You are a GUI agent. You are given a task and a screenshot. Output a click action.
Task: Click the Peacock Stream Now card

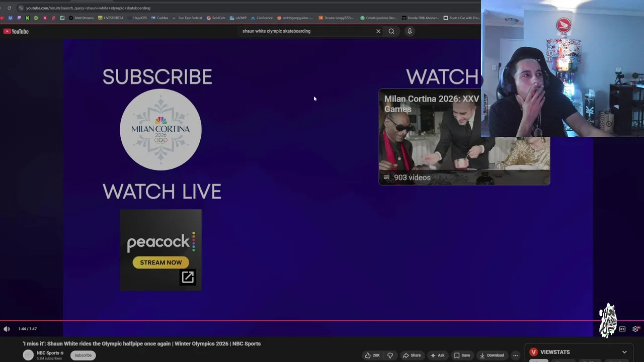pos(160,250)
